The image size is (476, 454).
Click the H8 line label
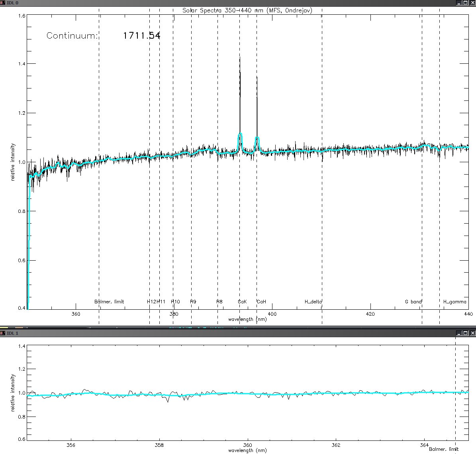(x=219, y=302)
